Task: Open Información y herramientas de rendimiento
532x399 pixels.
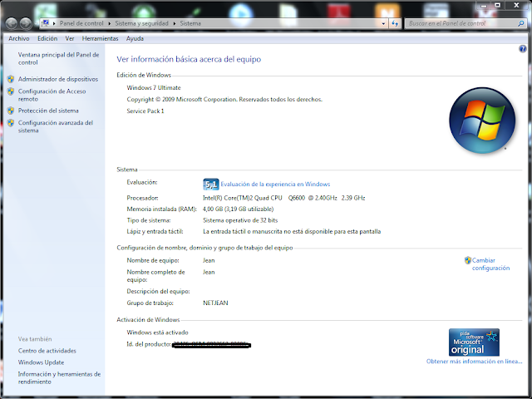Action: [59, 377]
